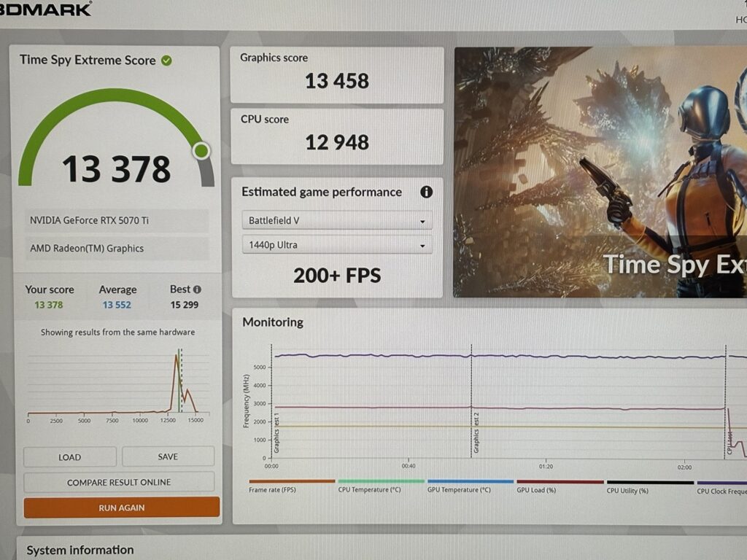Open the 1440p Ultra resolution dropdown
The width and height of the screenshot is (747, 560).
click(x=337, y=245)
